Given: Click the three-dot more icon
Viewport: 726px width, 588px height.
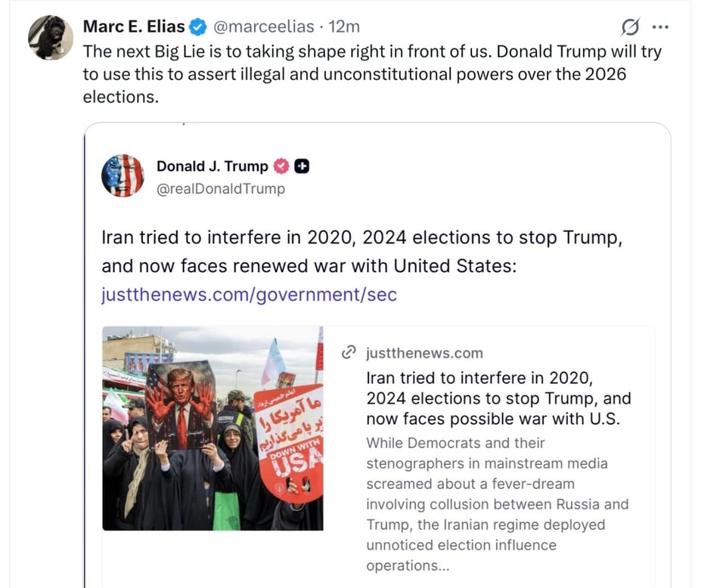Looking at the screenshot, I should click(660, 26).
